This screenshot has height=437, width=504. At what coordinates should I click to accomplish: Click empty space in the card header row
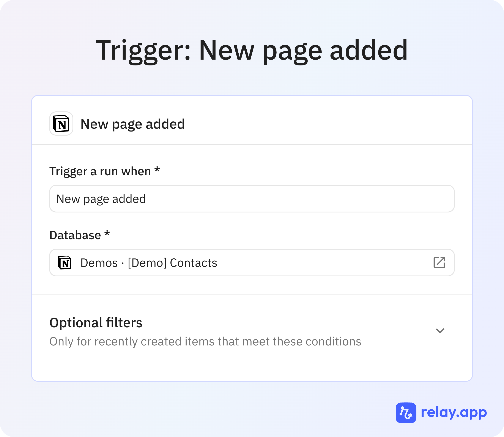click(317, 124)
